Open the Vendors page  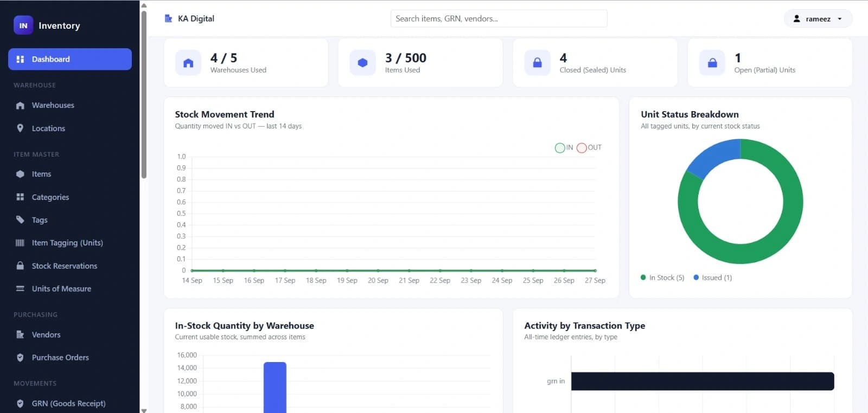(70, 335)
